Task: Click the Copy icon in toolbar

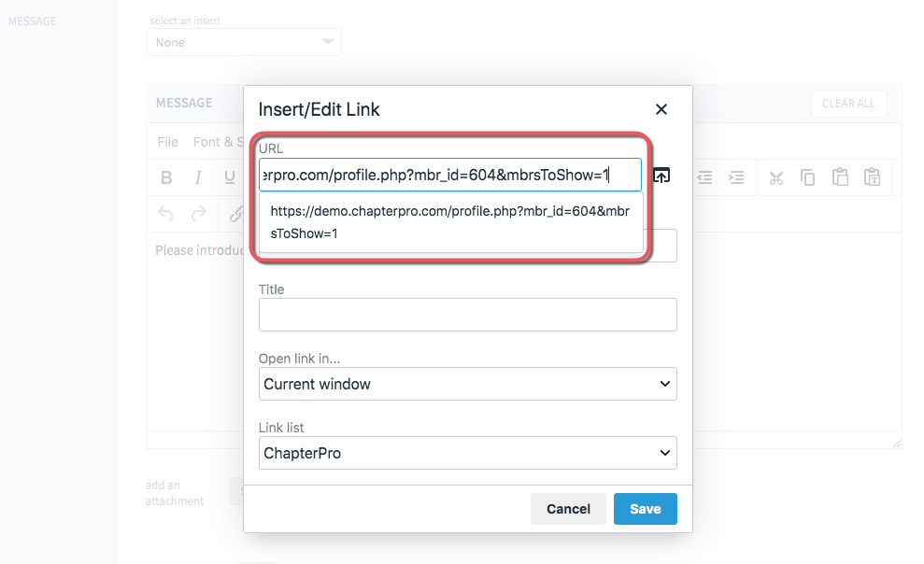Action: pos(808,177)
